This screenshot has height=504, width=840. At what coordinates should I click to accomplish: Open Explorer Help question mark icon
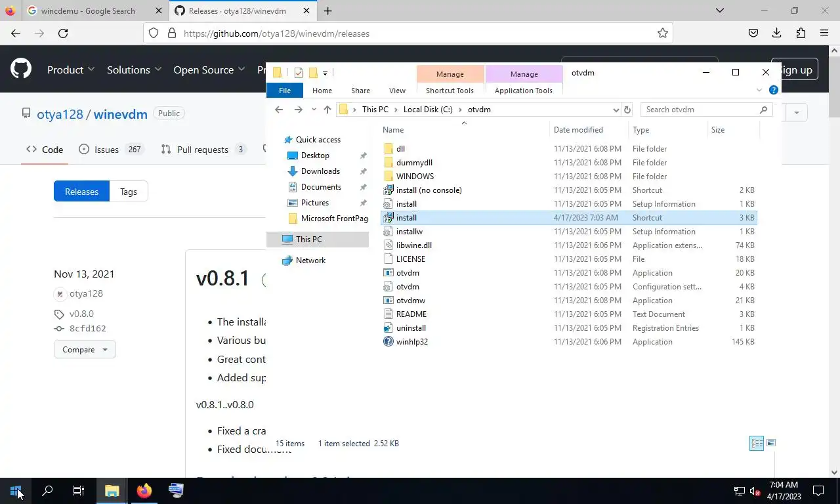coord(773,90)
